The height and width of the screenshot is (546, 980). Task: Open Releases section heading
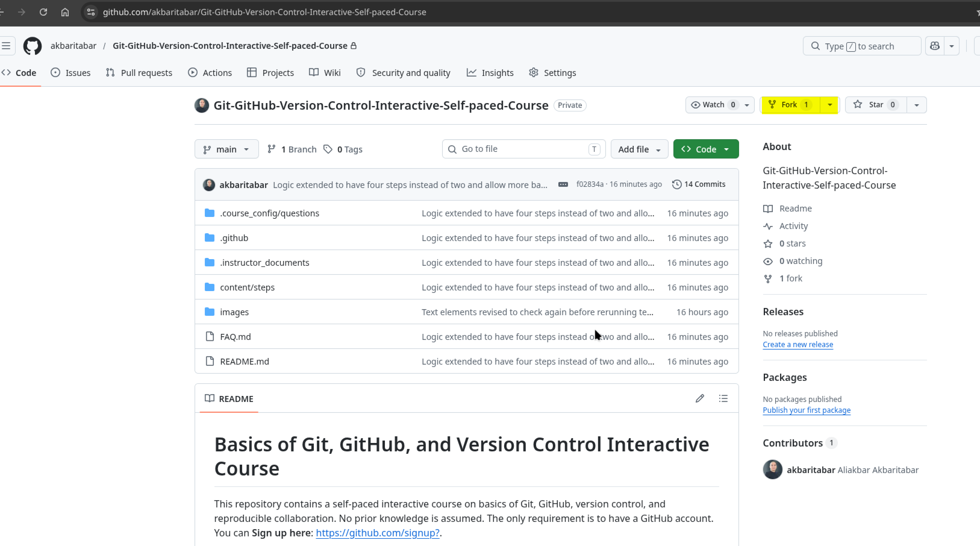[783, 312]
